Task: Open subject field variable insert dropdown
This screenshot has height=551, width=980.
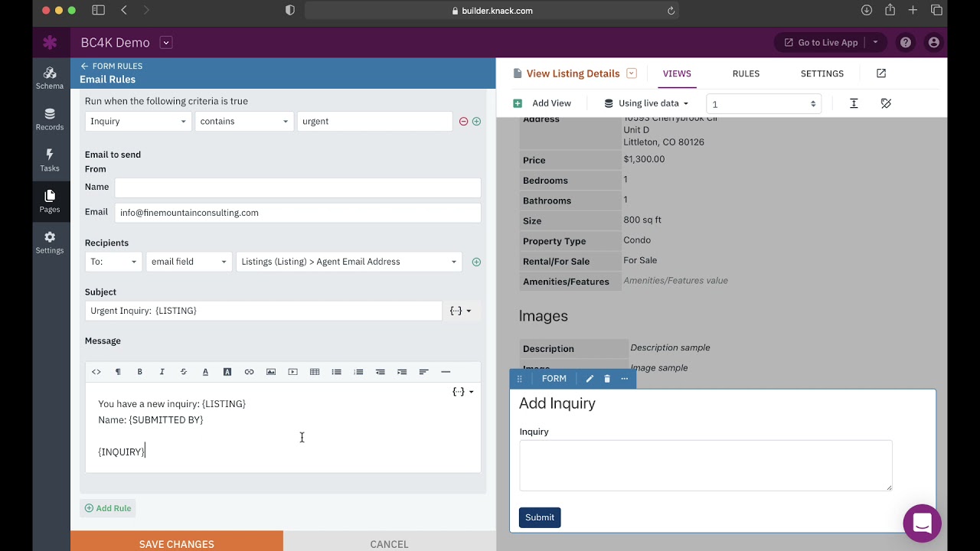Action: tap(461, 311)
